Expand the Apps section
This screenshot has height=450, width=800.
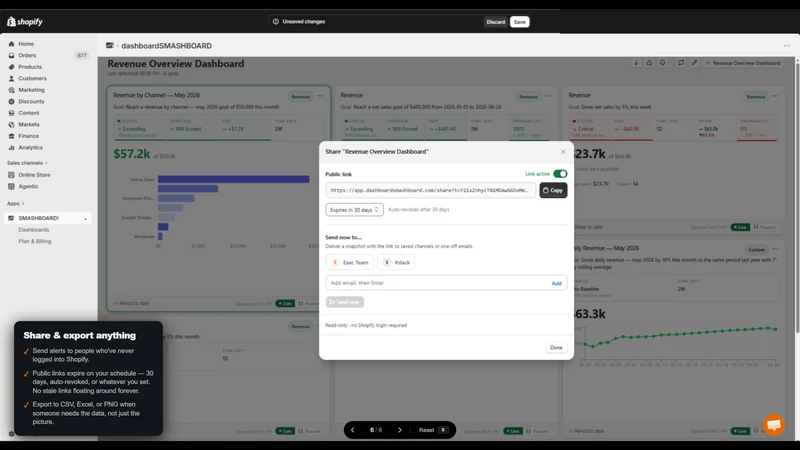15,203
